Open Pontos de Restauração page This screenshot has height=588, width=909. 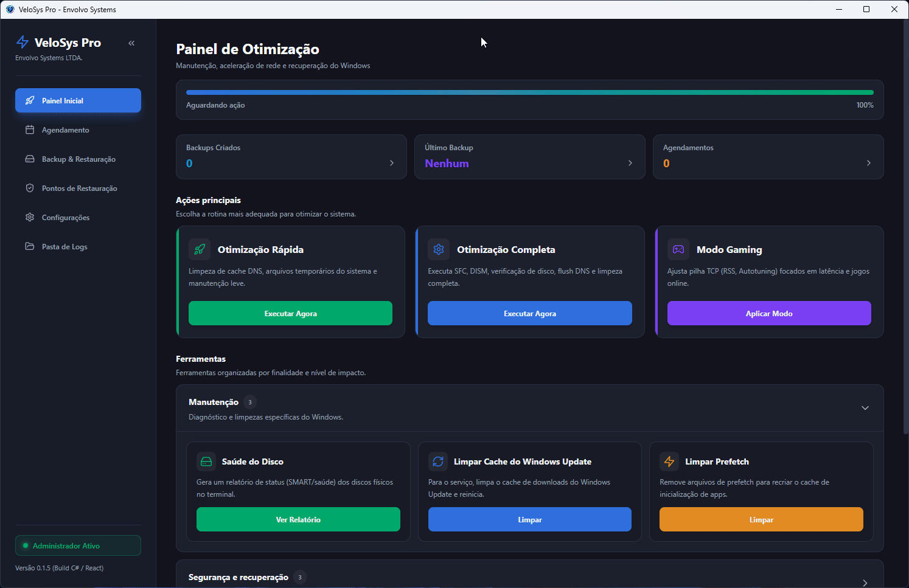coord(78,188)
